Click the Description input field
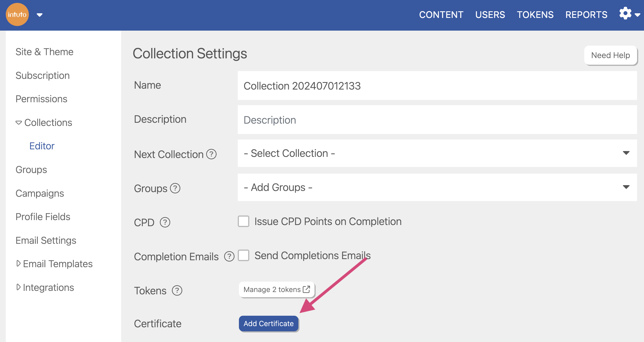 pos(437,120)
